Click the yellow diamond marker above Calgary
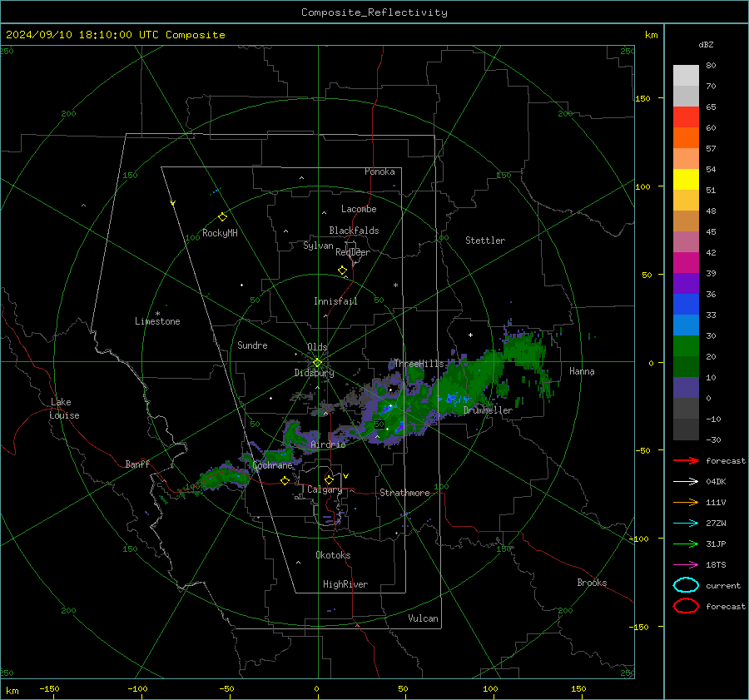The height and width of the screenshot is (700, 749). (x=329, y=479)
